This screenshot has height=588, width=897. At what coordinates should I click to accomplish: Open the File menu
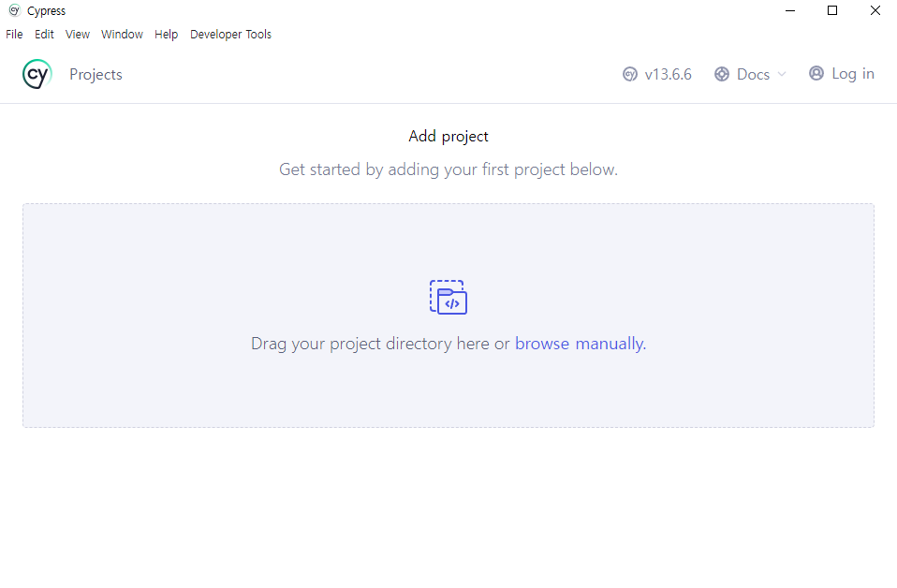(14, 35)
